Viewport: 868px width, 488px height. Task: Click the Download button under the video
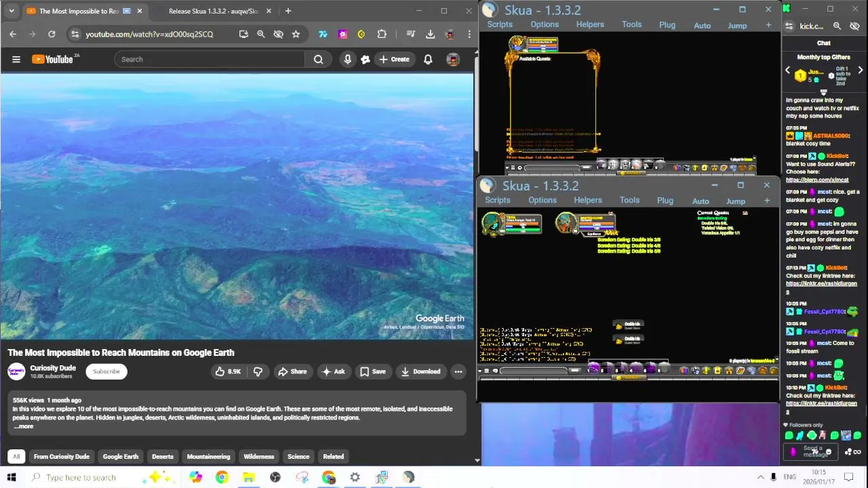click(x=421, y=371)
